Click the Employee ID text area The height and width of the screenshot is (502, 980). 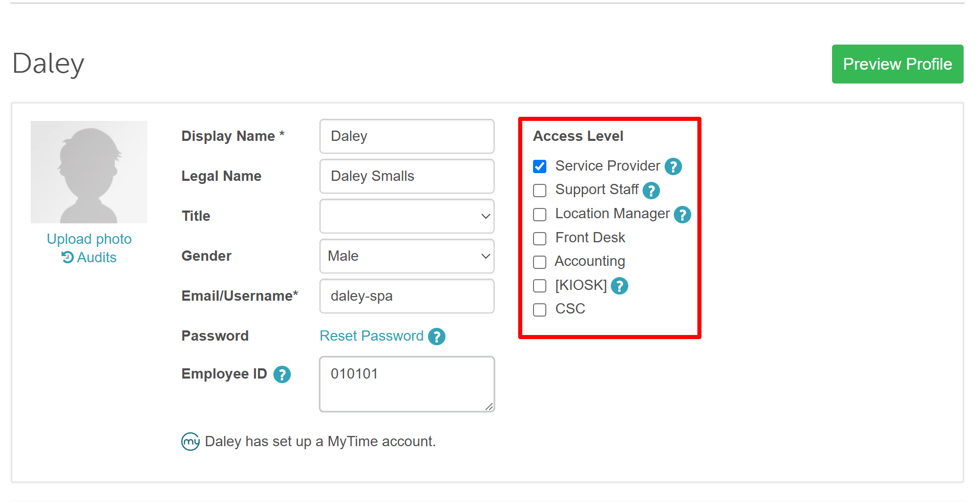point(407,384)
